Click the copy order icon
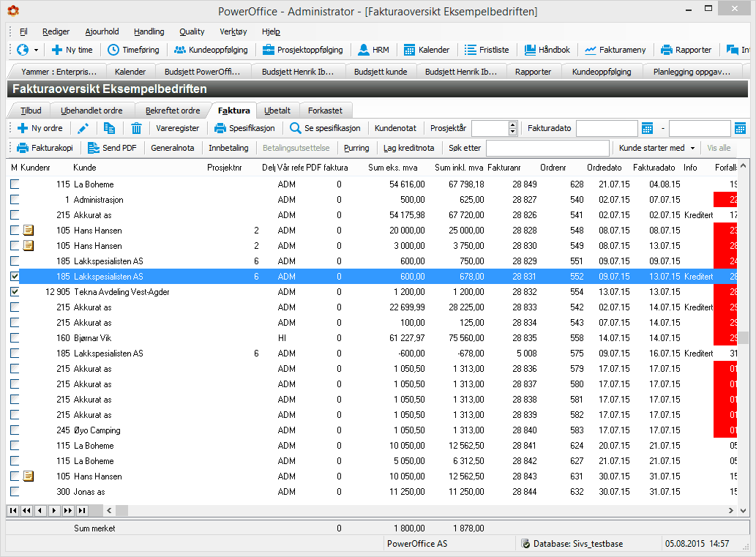 (x=110, y=128)
